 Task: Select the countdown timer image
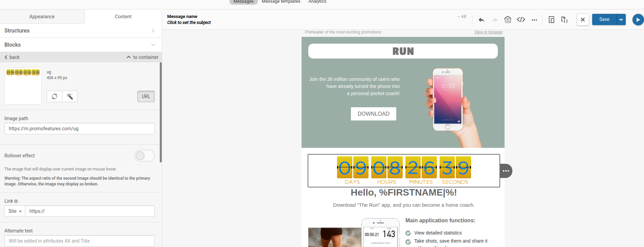pyautogui.click(x=404, y=171)
